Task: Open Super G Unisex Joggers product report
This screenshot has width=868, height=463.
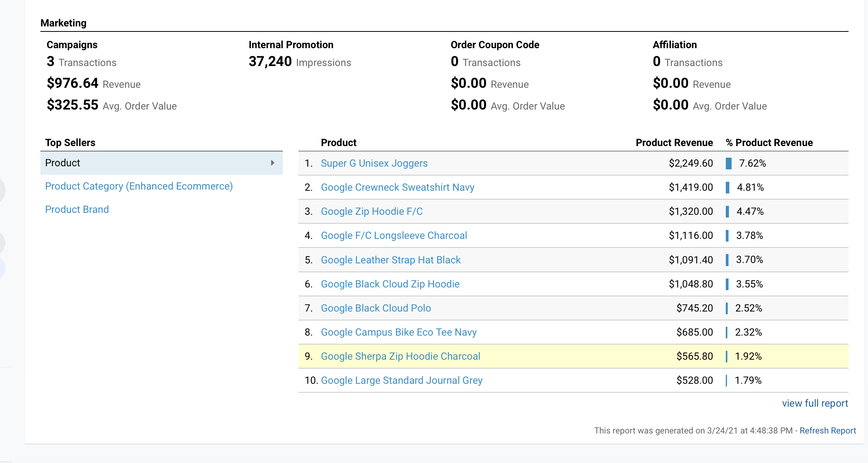Action: tap(374, 163)
